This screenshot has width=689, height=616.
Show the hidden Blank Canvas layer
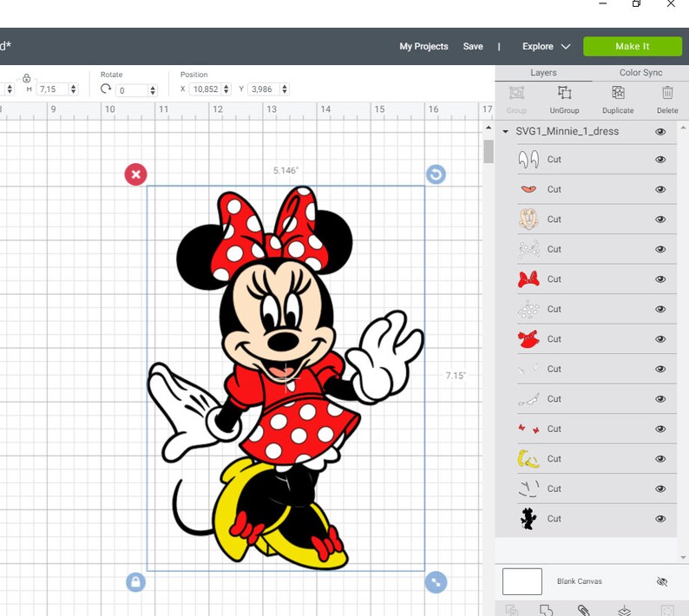point(662,581)
